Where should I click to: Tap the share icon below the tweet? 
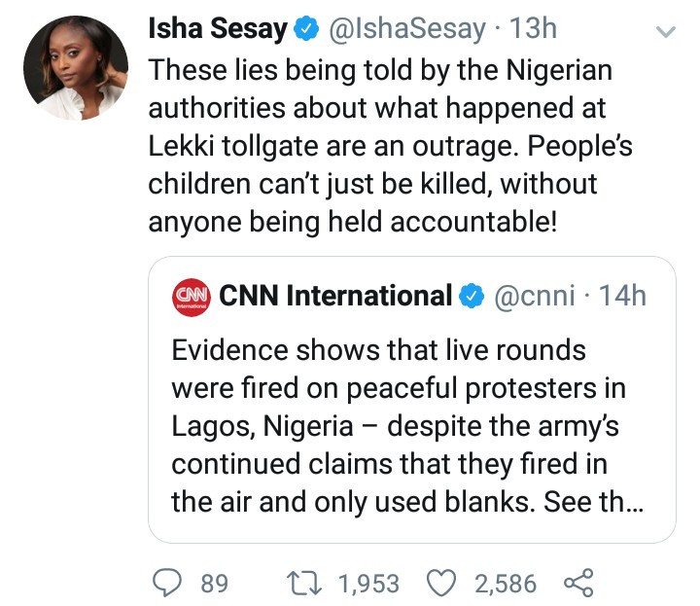pyautogui.click(x=577, y=583)
